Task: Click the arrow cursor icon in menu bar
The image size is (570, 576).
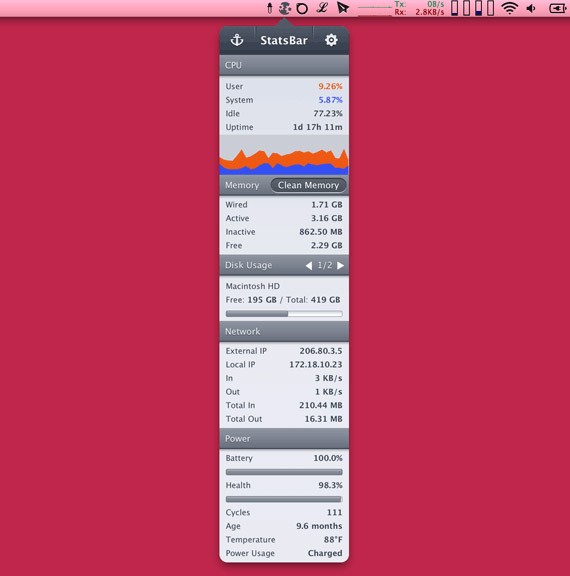Action: tap(343, 8)
